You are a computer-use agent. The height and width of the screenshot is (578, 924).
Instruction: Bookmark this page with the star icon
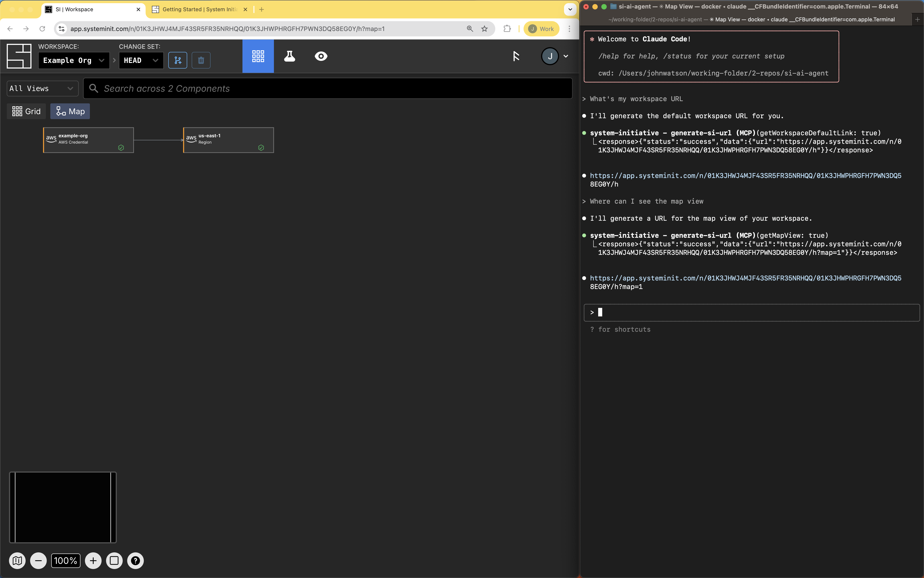point(484,29)
